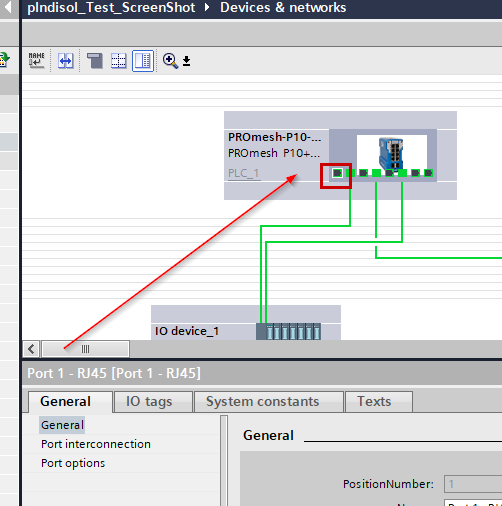Viewport: 502px width, 506px height.
Task: Open the zoom level dropdown arrow
Action: [187, 61]
